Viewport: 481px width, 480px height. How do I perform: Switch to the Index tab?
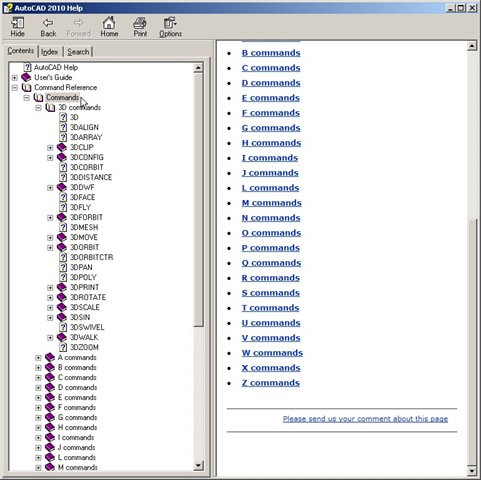pyautogui.click(x=50, y=52)
